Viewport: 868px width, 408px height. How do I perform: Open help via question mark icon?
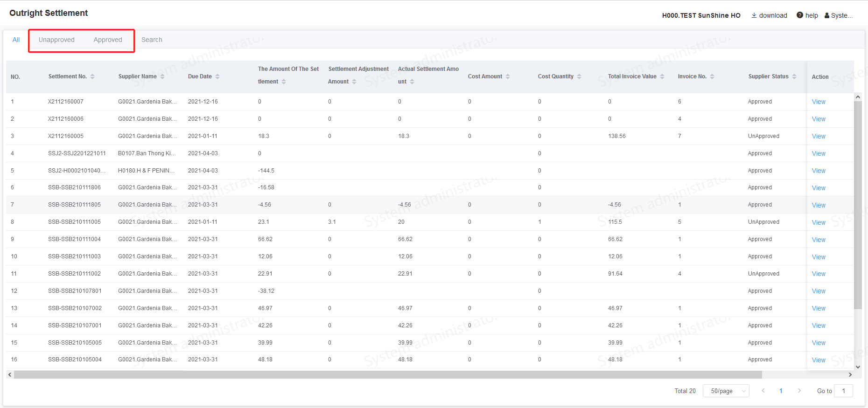pyautogui.click(x=800, y=15)
